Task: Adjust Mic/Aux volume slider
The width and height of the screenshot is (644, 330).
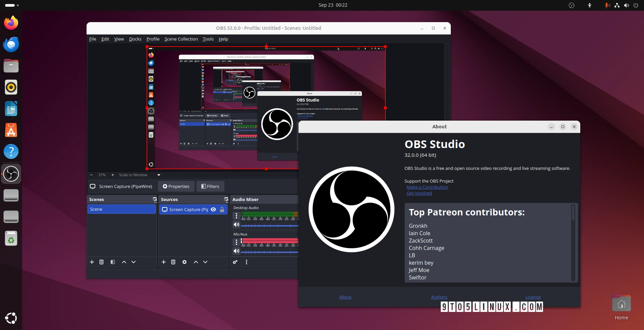Action: (269, 252)
